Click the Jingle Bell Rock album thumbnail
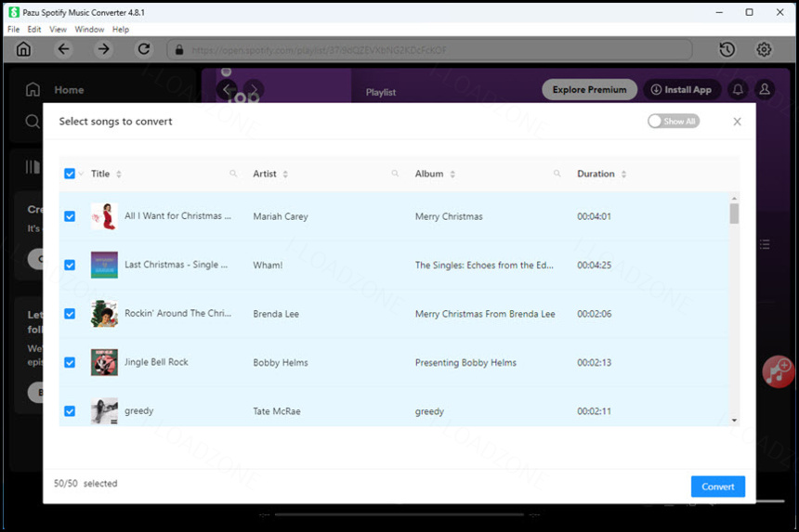Image resolution: width=799 pixels, height=532 pixels. tap(104, 362)
